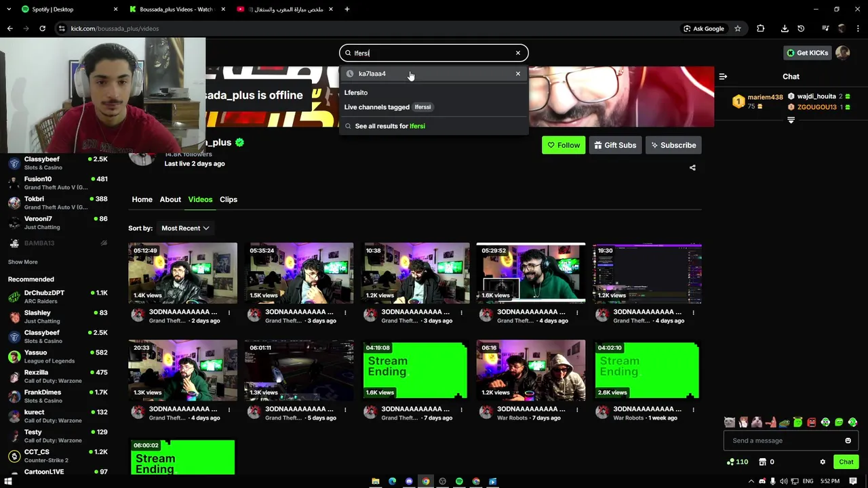The height and width of the screenshot is (488, 868).
Task: Insert the Pepe frog emote
Action: (784, 422)
